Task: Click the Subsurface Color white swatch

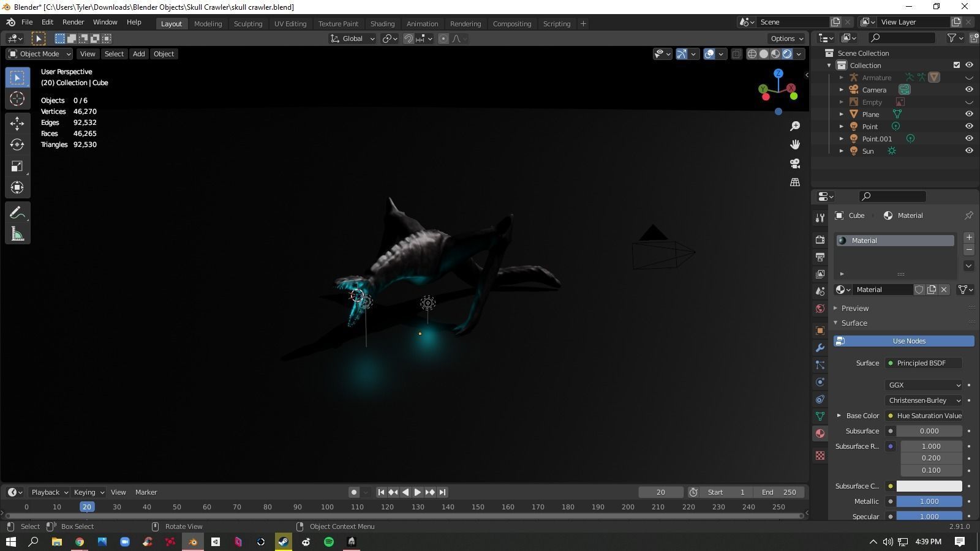Action: click(x=929, y=486)
